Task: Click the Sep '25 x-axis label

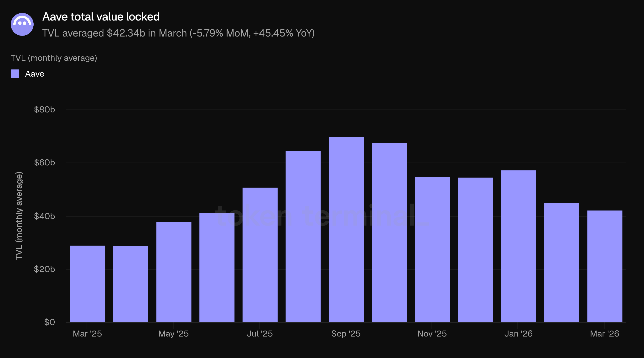Action: point(346,333)
